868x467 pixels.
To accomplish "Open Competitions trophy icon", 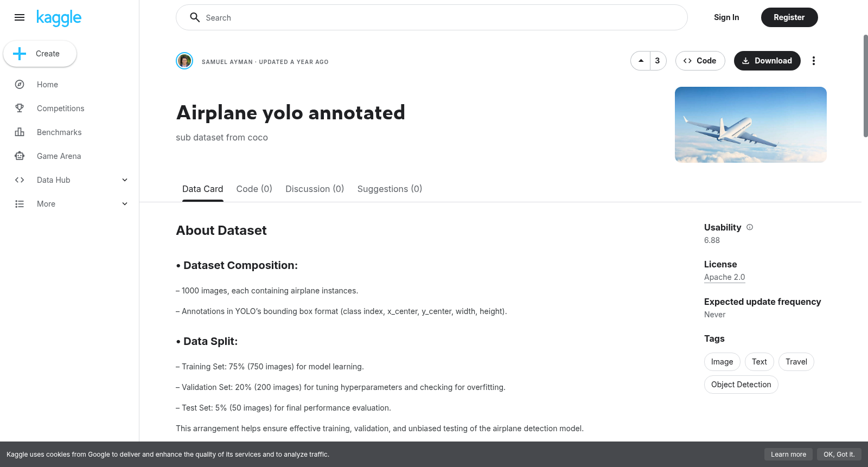I will coord(20,108).
